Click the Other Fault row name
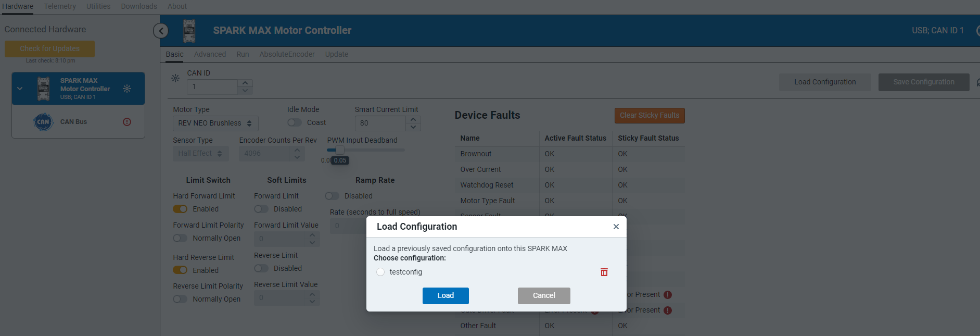 click(x=478, y=326)
